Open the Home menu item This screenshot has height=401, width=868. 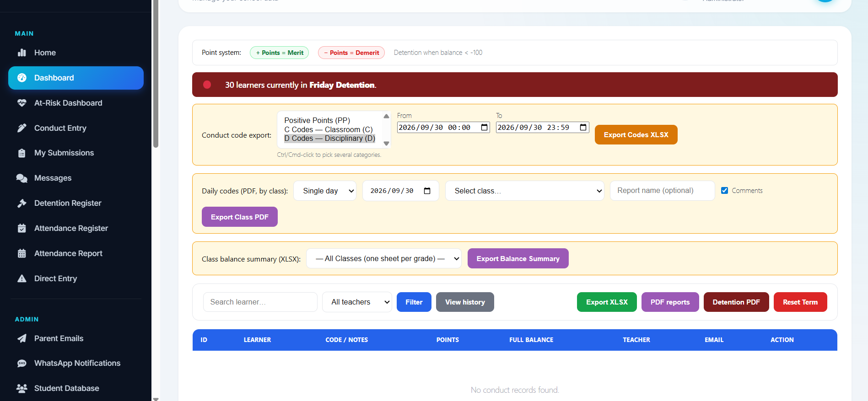coord(76,53)
